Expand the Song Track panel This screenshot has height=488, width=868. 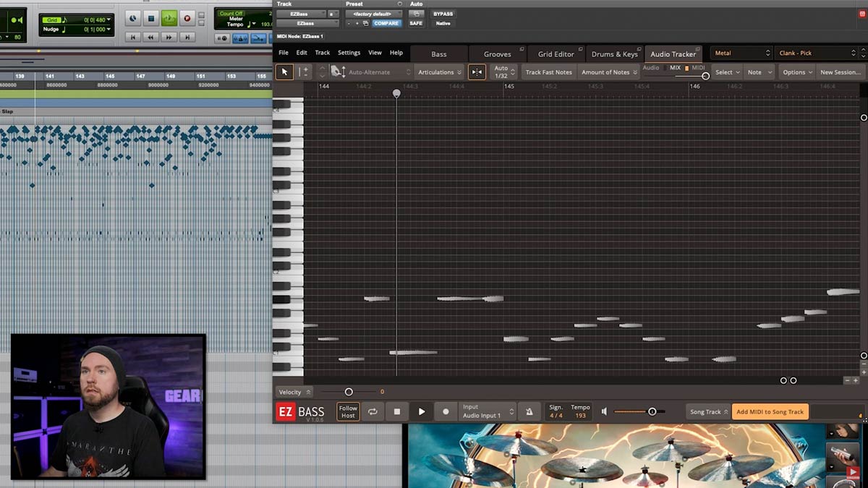click(x=708, y=412)
